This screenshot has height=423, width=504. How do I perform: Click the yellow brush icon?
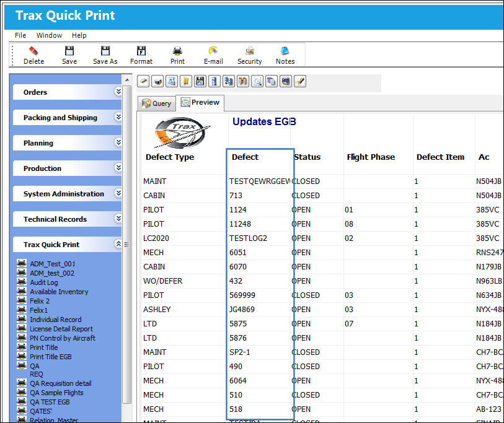[x=300, y=82]
